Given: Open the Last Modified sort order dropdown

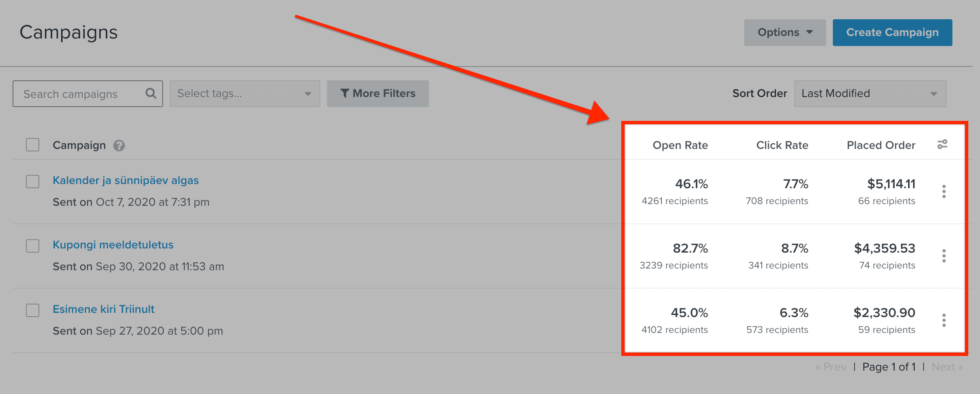Looking at the screenshot, I should coord(870,94).
